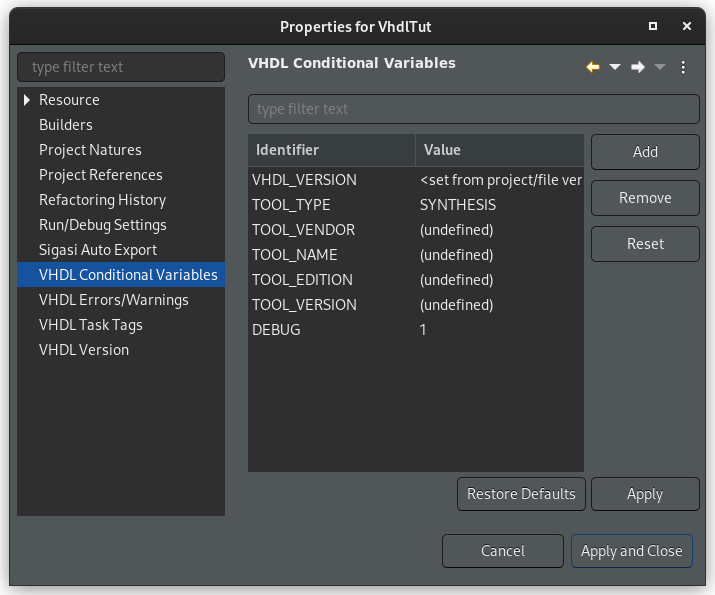The width and height of the screenshot is (715, 595).
Task: Click the variables table filter field
Action: coord(473,109)
